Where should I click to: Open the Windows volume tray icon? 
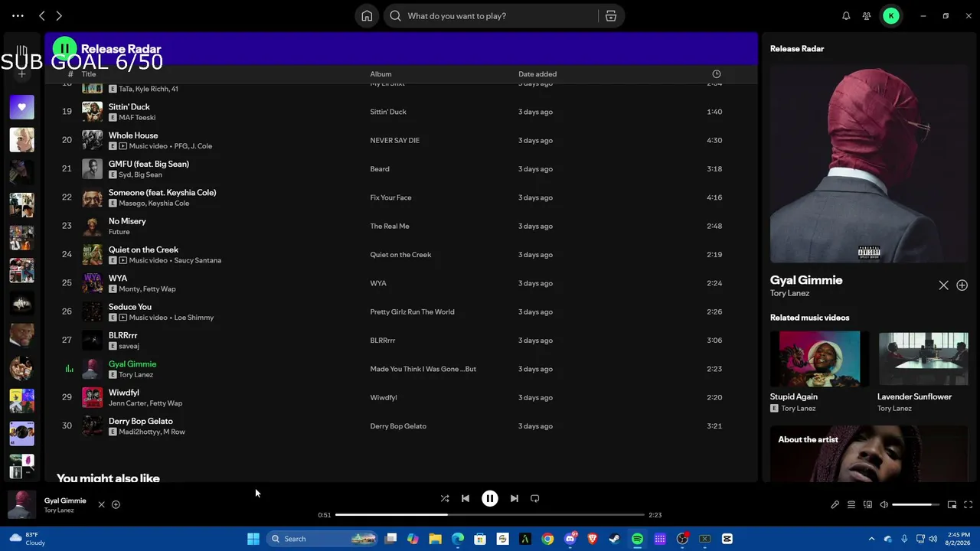pyautogui.click(x=933, y=539)
